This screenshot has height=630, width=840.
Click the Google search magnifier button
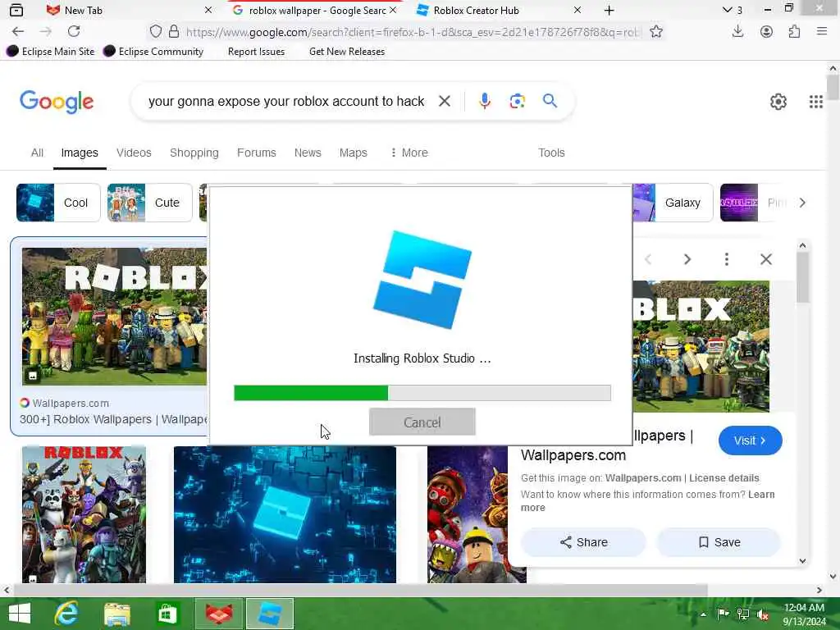pyautogui.click(x=550, y=101)
